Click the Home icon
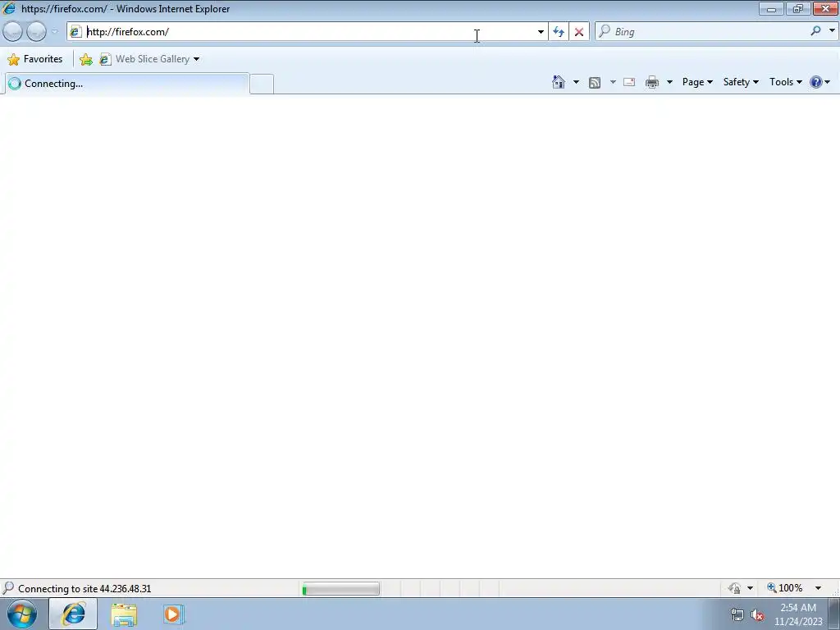 (558, 82)
